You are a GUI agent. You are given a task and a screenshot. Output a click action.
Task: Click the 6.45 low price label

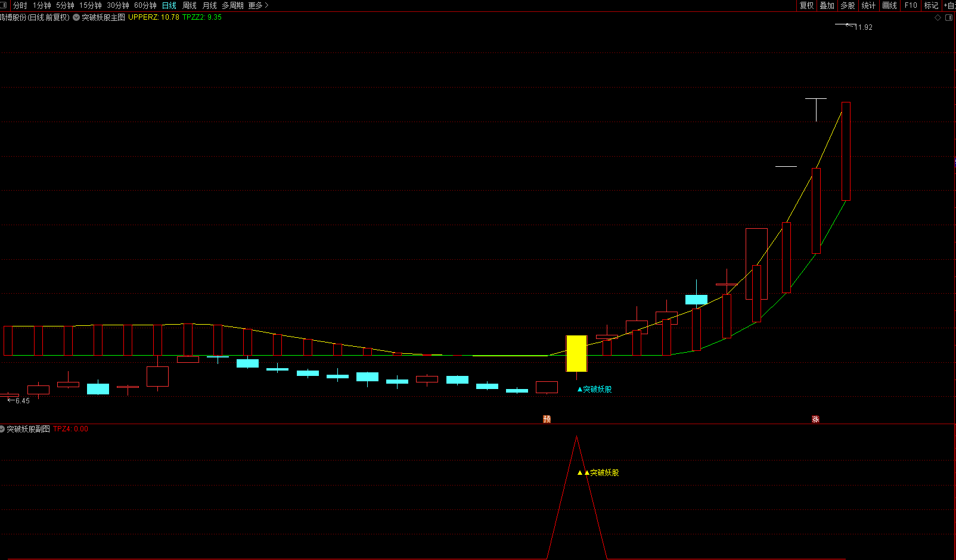[23, 401]
